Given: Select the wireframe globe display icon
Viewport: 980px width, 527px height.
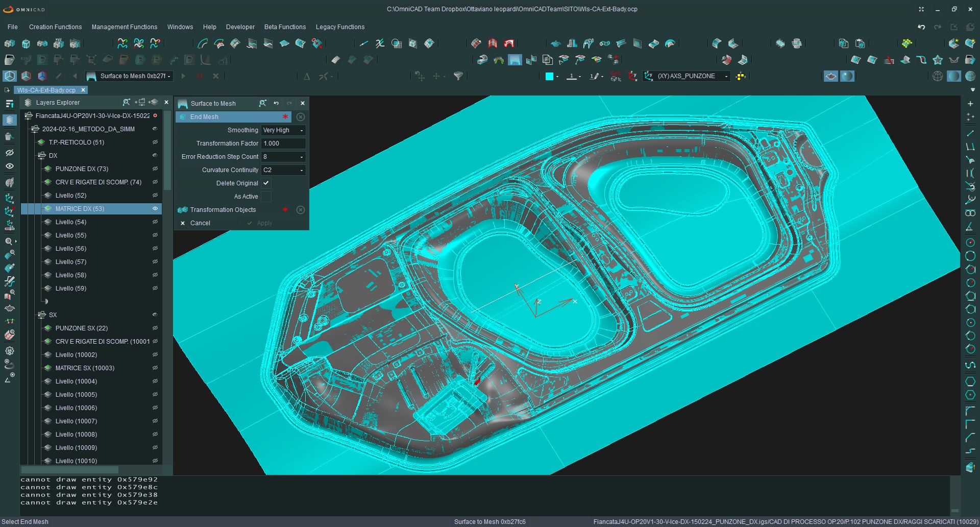Looking at the screenshot, I should [938, 76].
